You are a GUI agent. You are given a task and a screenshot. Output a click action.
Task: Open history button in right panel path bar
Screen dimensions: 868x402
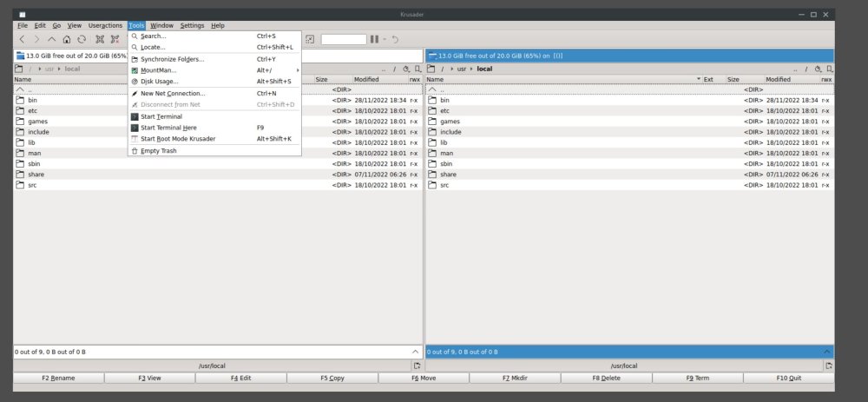tap(818, 69)
